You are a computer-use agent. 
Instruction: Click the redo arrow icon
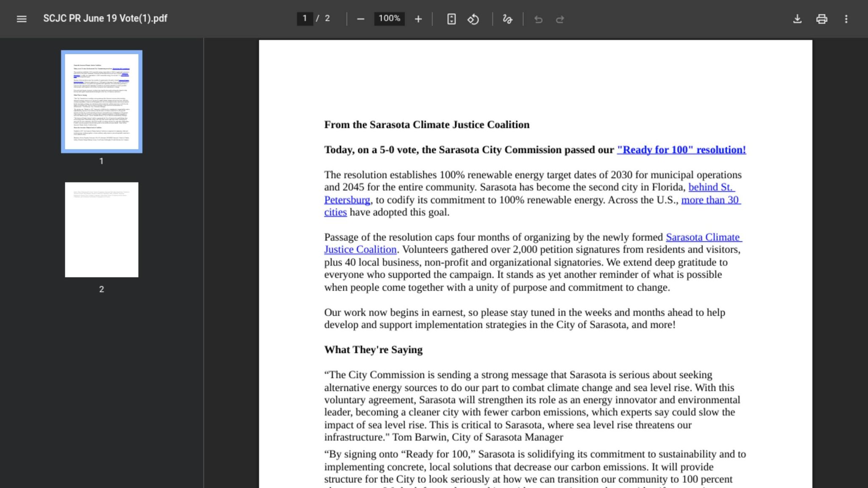point(560,19)
